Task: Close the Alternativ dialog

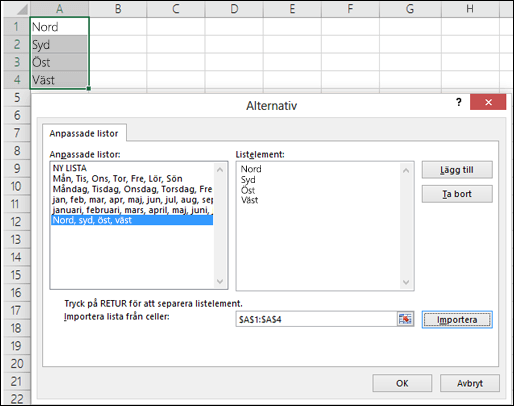Action: [488, 102]
